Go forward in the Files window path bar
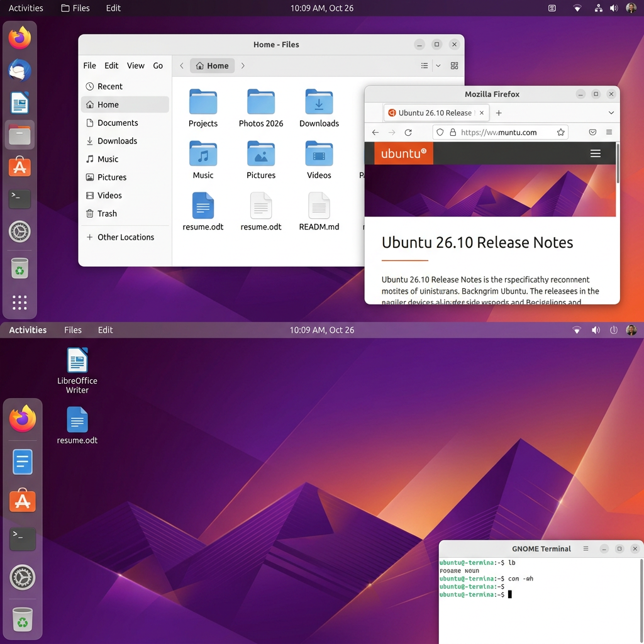The height and width of the screenshot is (644, 644). point(243,65)
